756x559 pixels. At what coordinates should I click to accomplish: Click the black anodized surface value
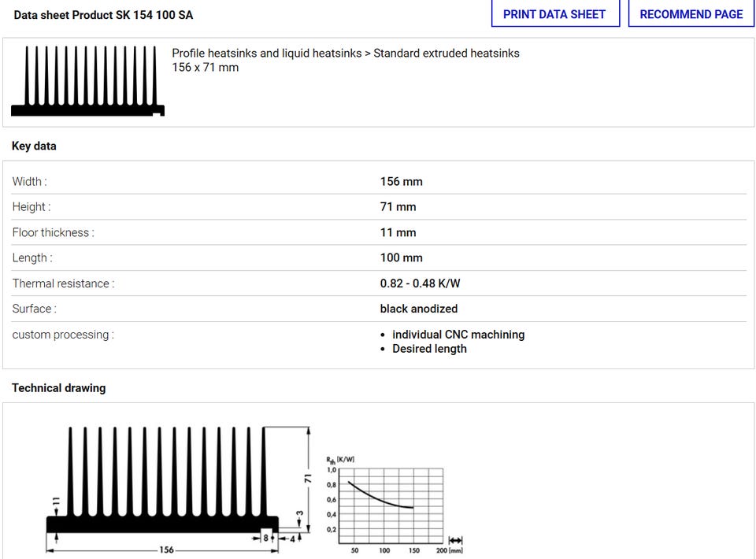418,309
